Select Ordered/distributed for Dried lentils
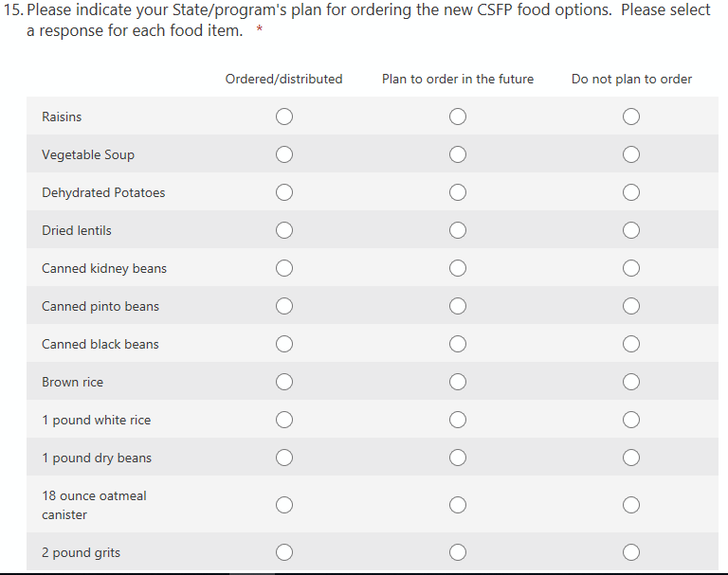Screen dimensions: 728x575 coord(283,230)
